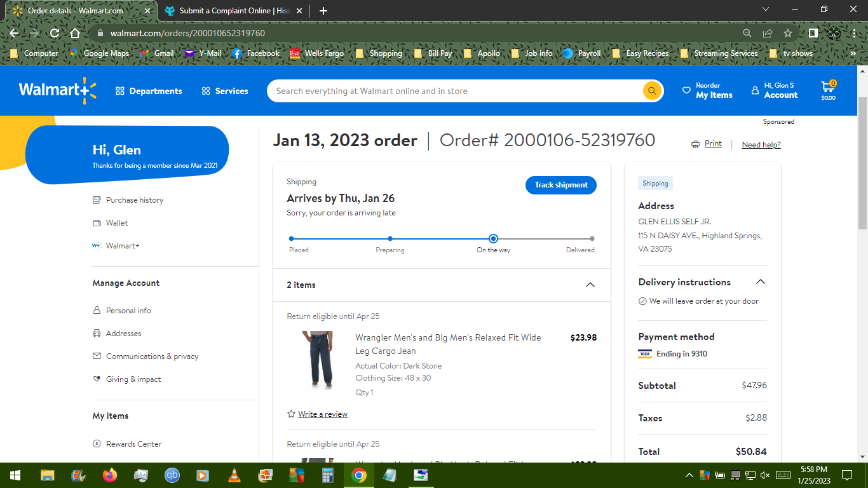This screenshot has height=488, width=868.
Task: Bookmark this page with the star icon
Action: 788,33
